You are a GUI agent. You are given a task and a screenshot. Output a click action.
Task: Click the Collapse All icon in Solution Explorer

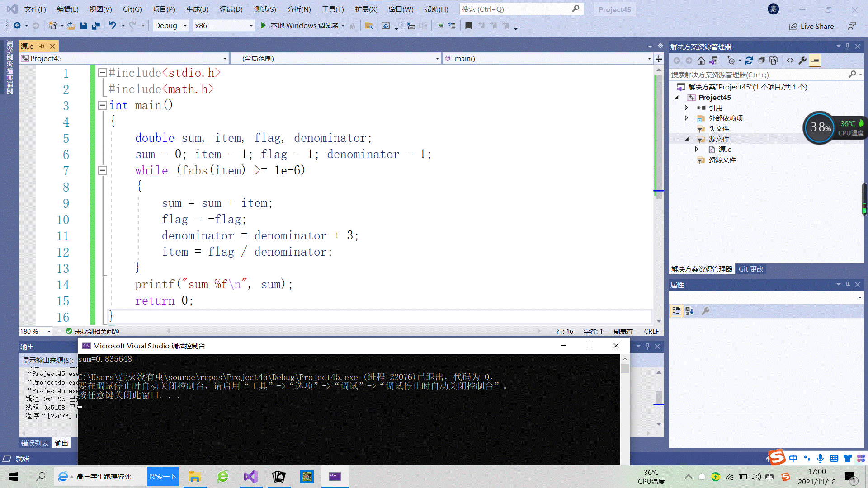761,61
